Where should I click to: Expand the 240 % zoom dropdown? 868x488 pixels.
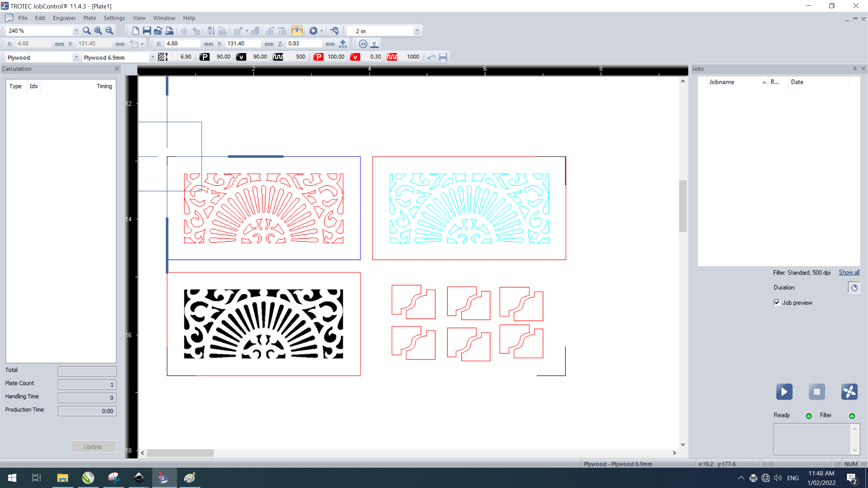76,31
